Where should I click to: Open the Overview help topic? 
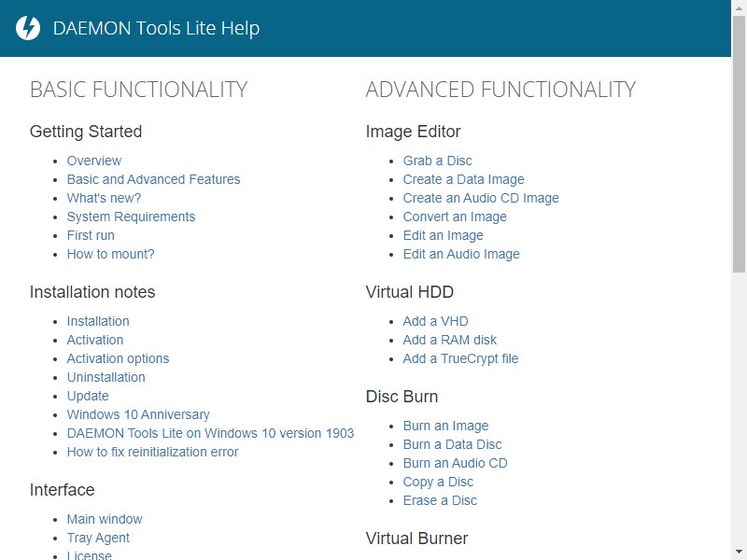coord(94,161)
